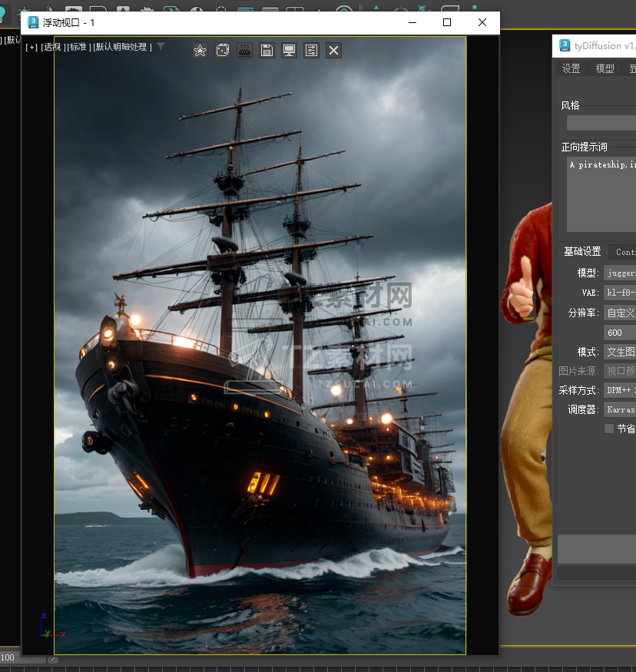Click the X icon in viewport toolbar
This screenshot has height=672, width=636.
point(334,51)
